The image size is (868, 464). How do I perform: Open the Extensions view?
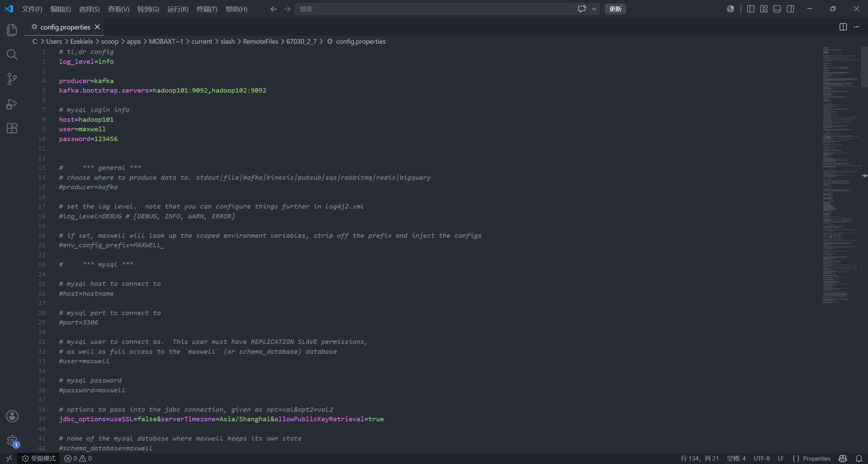coord(12,128)
